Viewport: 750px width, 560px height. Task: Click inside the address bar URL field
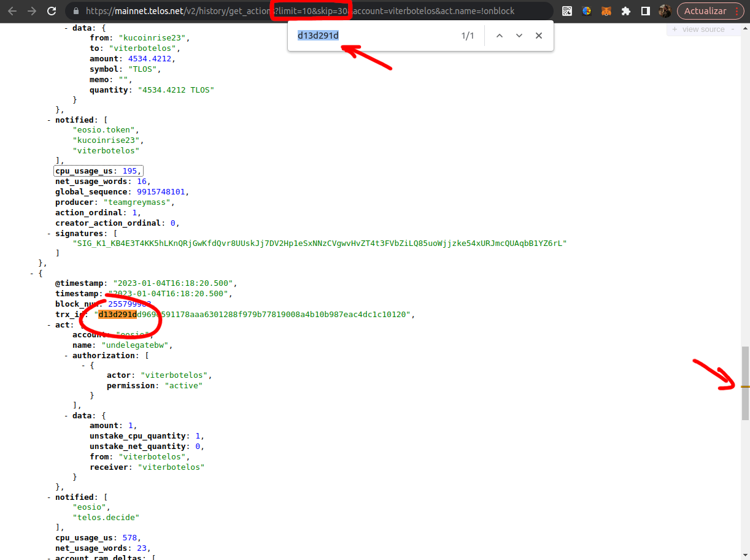245,10
